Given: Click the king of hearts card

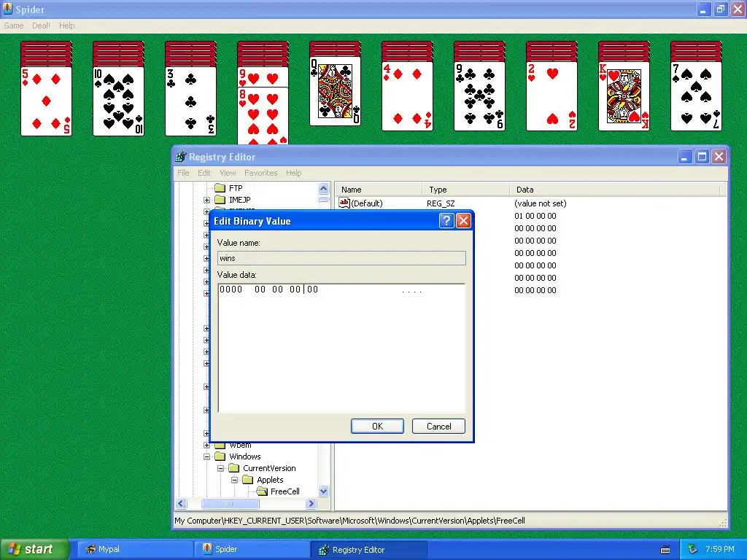Looking at the screenshot, I should [x=624, y=96].
